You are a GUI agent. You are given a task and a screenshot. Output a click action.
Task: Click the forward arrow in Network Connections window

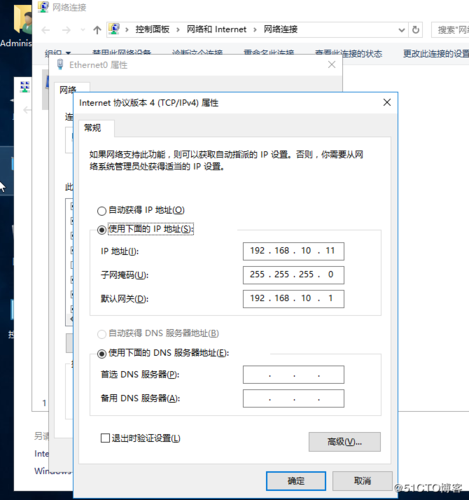pos(66,30)
